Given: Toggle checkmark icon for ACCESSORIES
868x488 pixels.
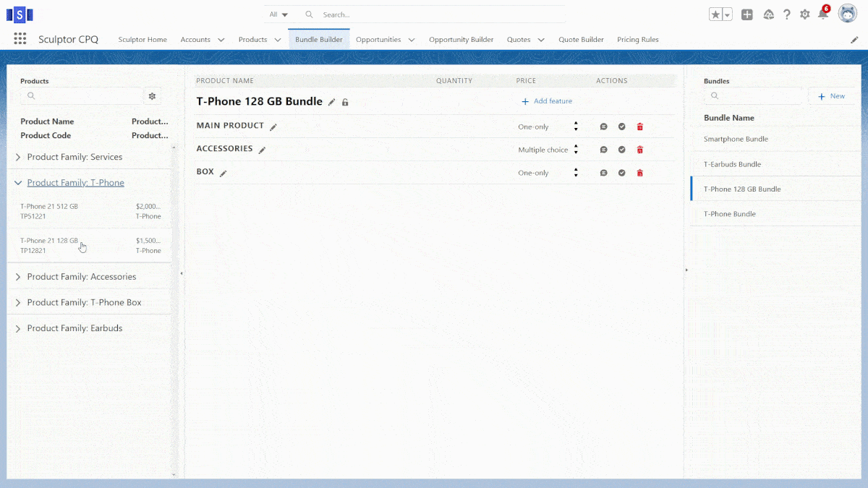Looking at the screenshot, I should (x=621, y=150).
